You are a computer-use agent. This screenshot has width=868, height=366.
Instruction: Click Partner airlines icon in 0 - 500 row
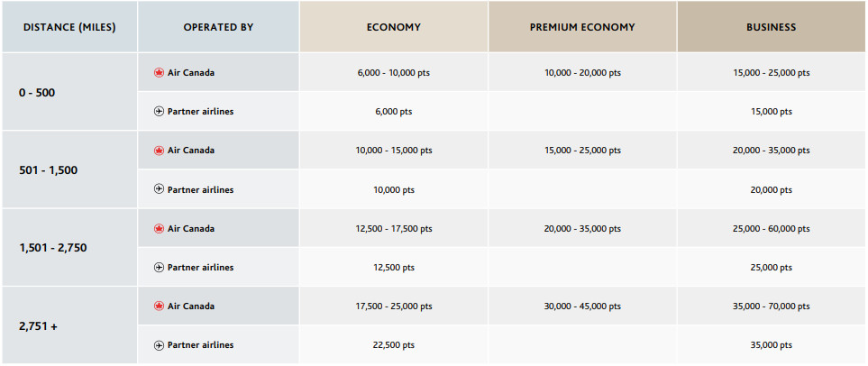[x=160, y=112]
